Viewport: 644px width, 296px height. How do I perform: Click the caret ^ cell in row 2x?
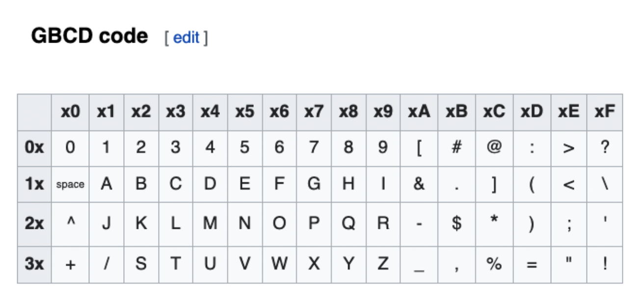[70, 224]
